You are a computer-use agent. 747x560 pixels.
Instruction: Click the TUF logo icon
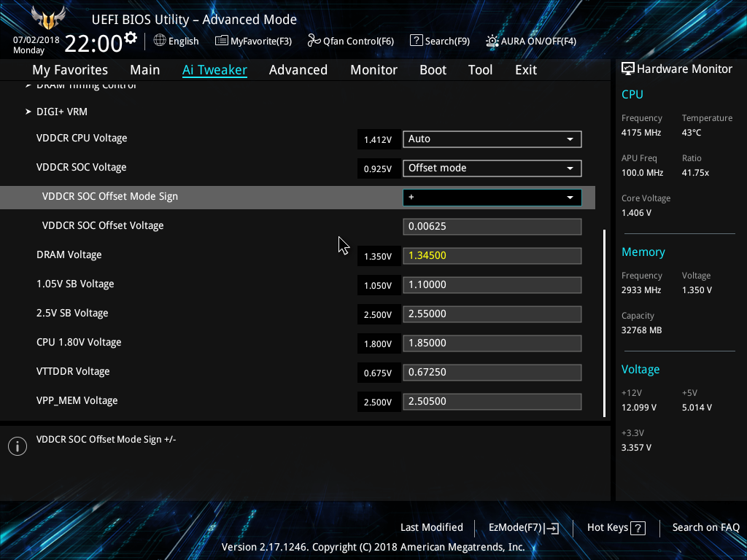(48, 18)
